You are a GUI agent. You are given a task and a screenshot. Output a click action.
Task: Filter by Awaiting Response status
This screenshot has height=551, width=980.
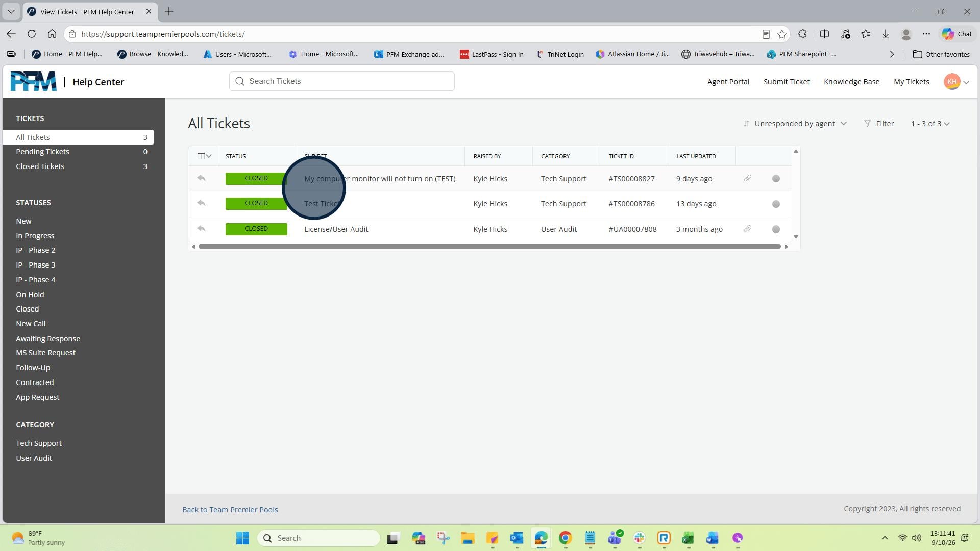48,339
